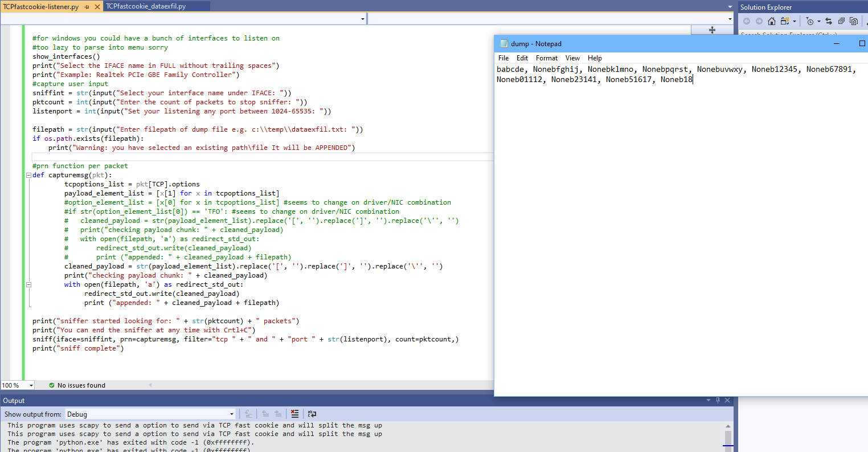Open the pending changes filter dropdown
868x452 pixels.
tap(818, 21)
